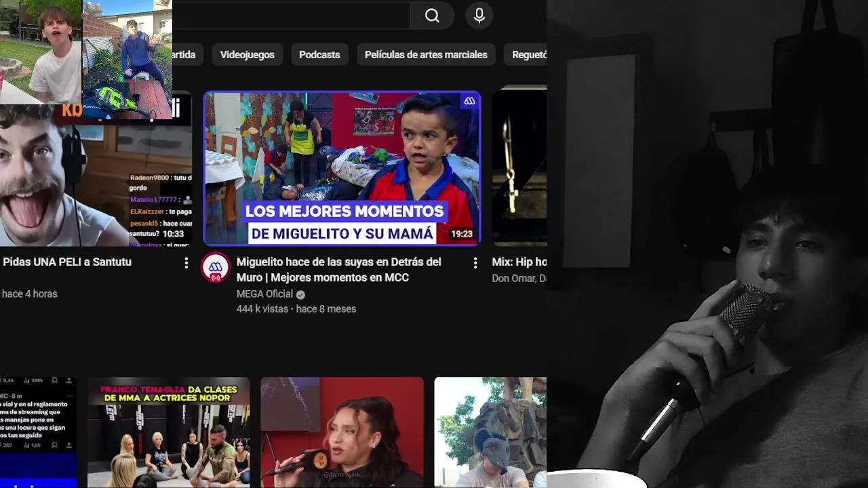Open options menu for Miguelito video
868x488 pixels.
pos(475,263)
